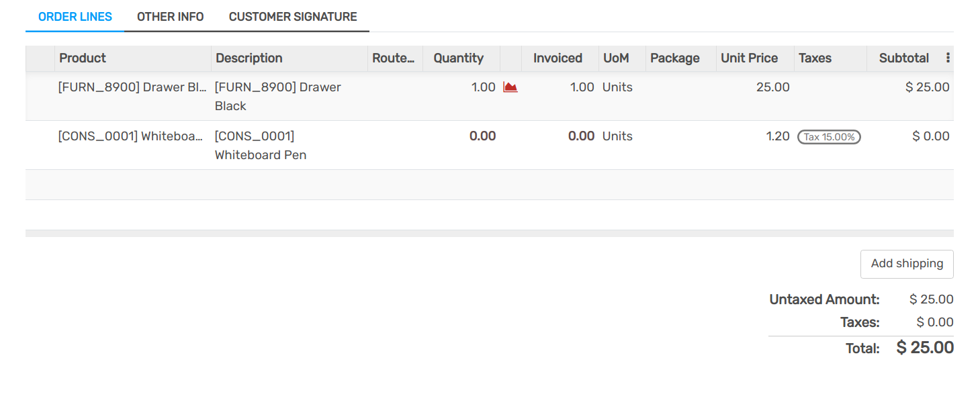Click the Invoiced column header
Screen dimensions: 980x415
coord(558,58)
